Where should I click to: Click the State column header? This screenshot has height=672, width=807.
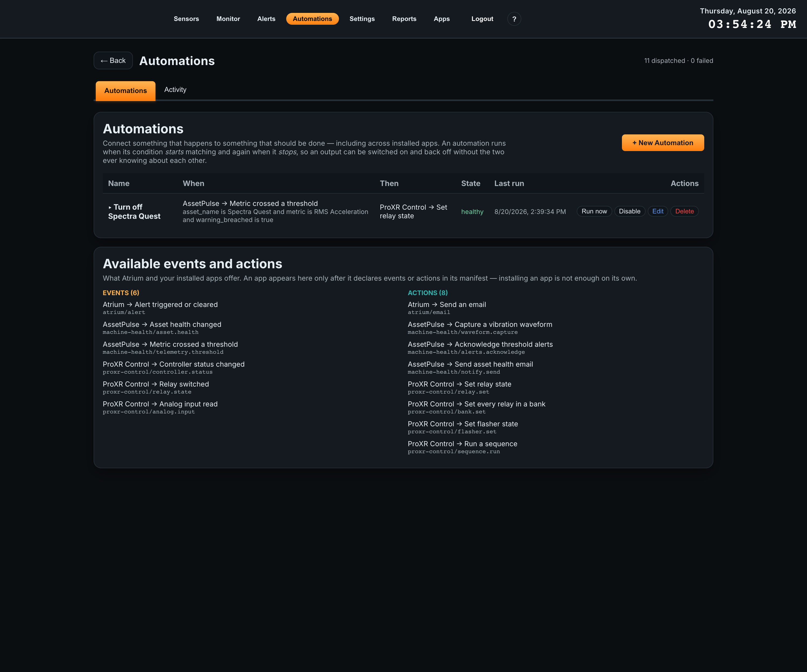tap(471, 183)
